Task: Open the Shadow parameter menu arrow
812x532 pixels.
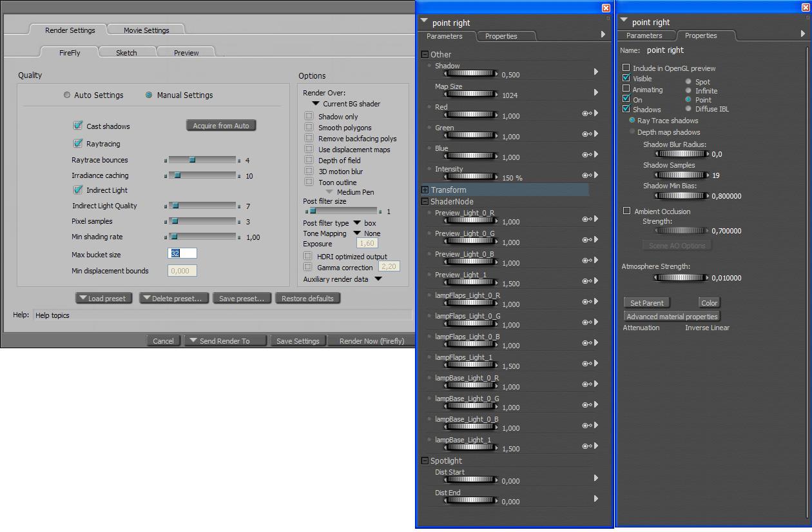Action: pos(596,72)
